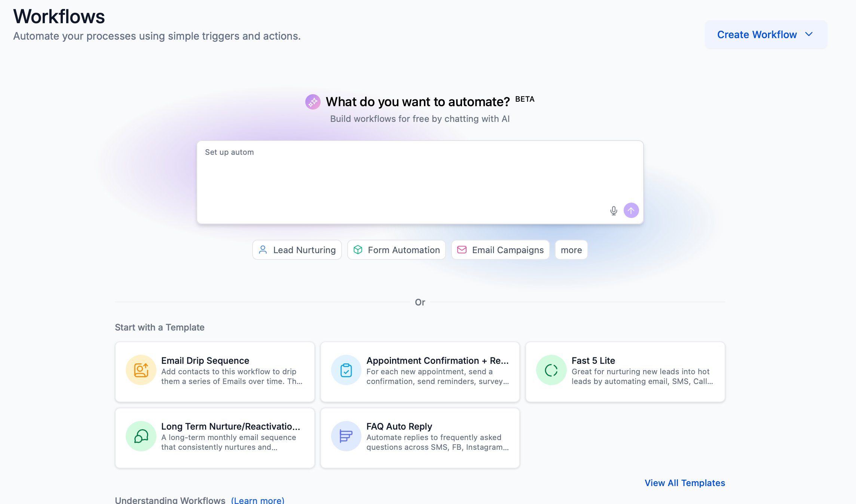856x504 pixels.
Task: Submit prompt with purple arrow send button
Action: click(631, 210)
